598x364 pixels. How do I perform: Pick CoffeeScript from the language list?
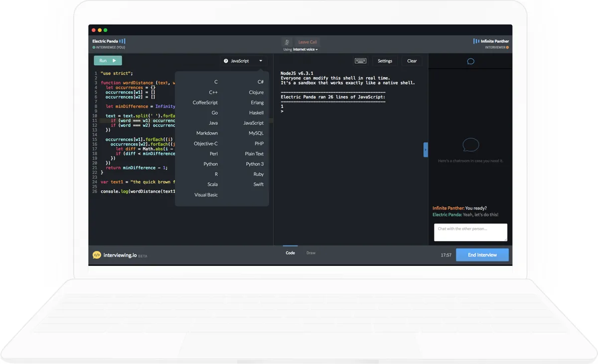[205, 103]
